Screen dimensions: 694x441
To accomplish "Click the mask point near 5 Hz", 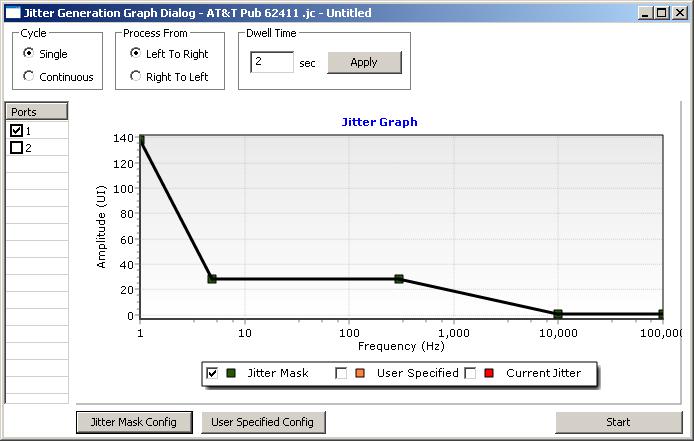I will click(x=212, y=279).
